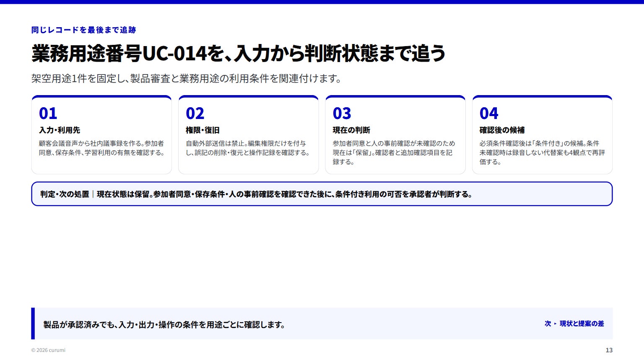Click the label '判定・次の処置'
Screen dimensions: 644x362
tap(65, 194)
